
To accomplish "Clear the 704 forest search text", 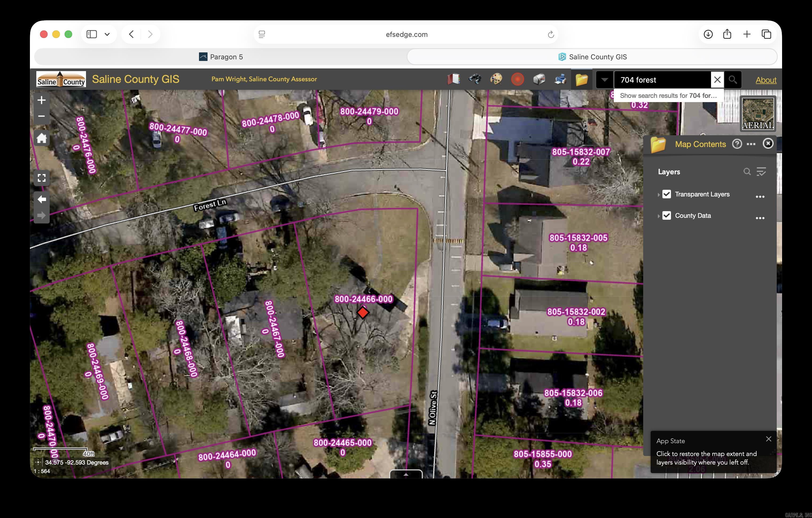I will click(717, 80).
